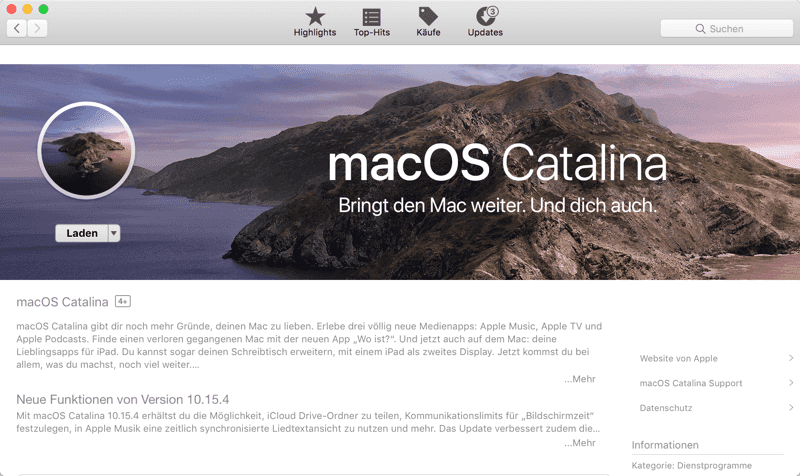Click heading Neue Funktionen von Version 10.15.4
The width and height of the screenshot is (800, 476).
click(122, 399)
